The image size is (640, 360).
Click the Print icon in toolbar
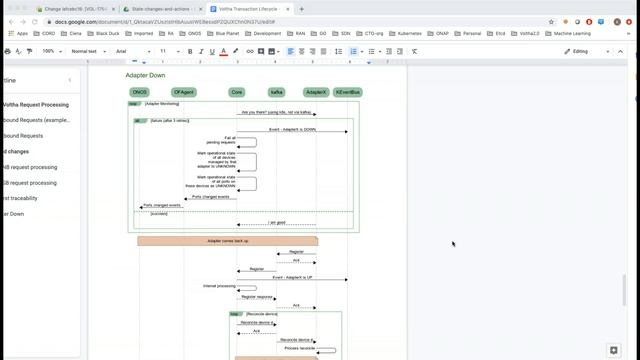(x=7, y=51)
